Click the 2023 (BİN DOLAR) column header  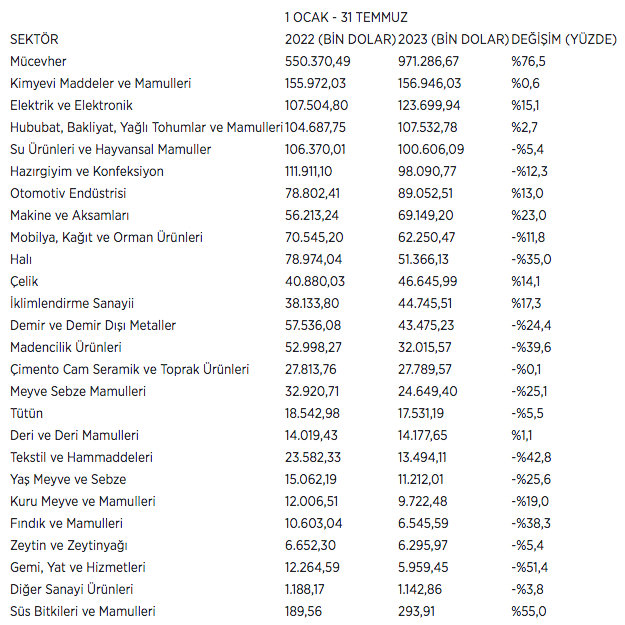coord(451,39)
